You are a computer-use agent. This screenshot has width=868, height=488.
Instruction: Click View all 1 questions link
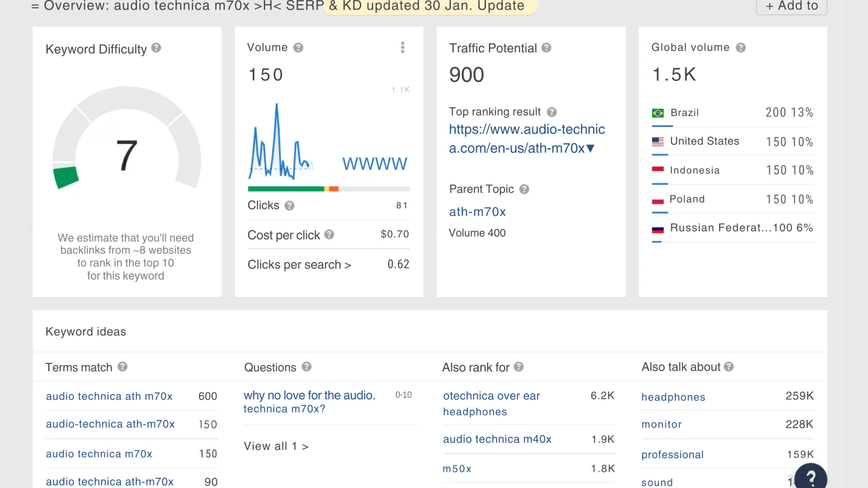276,446
